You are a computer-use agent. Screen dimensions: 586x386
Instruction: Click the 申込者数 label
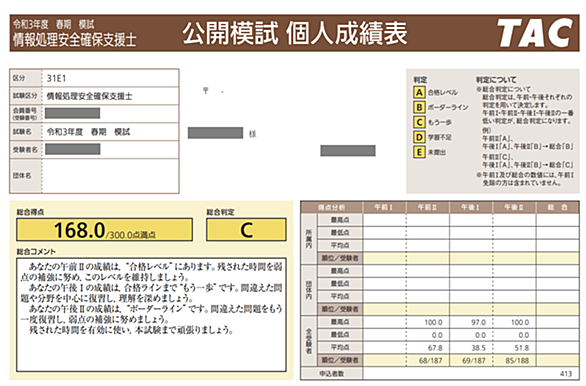pos(331,374)
